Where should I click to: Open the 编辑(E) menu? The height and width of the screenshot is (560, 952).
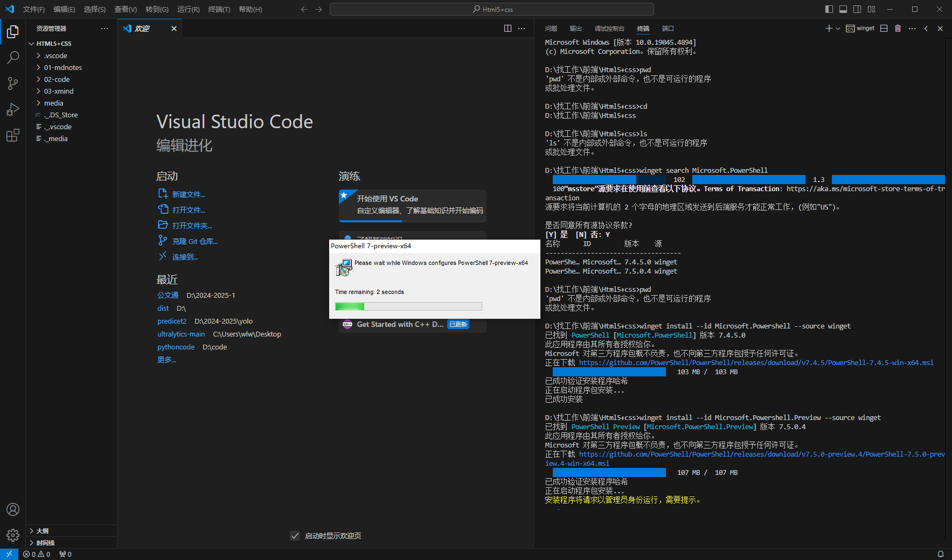(x=64, y=9)
